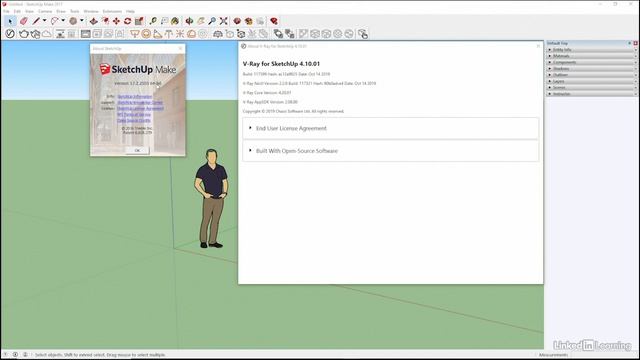Expand the Outliner tray panel
640x360 pixels.
591,75
